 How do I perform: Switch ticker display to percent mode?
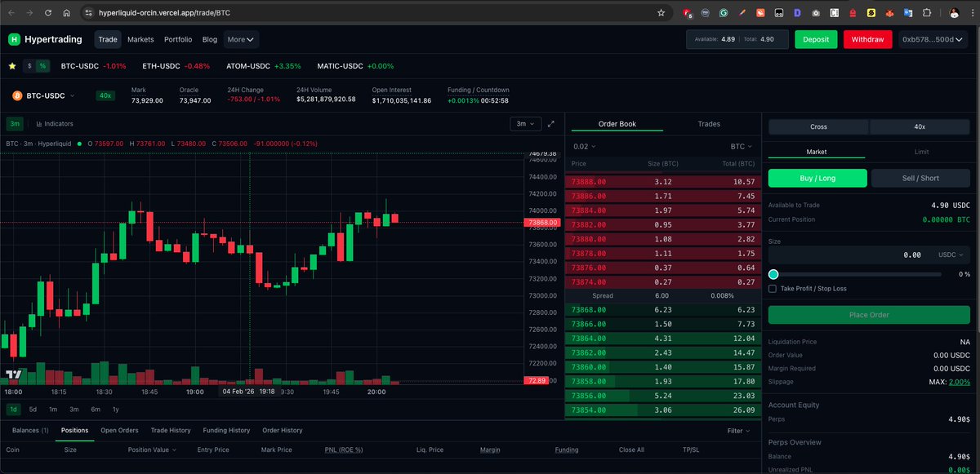tap(42, 66)
